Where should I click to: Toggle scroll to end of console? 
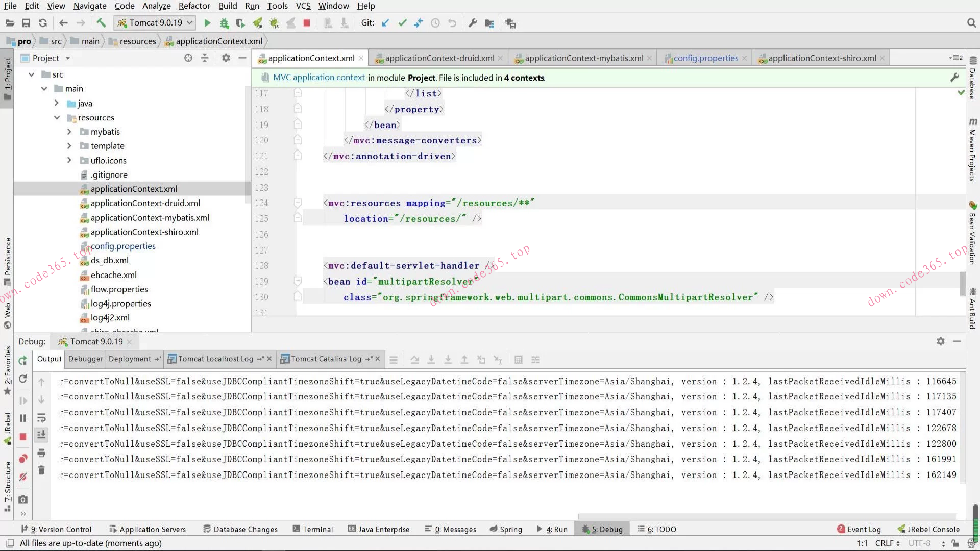[x=41, y=434]
